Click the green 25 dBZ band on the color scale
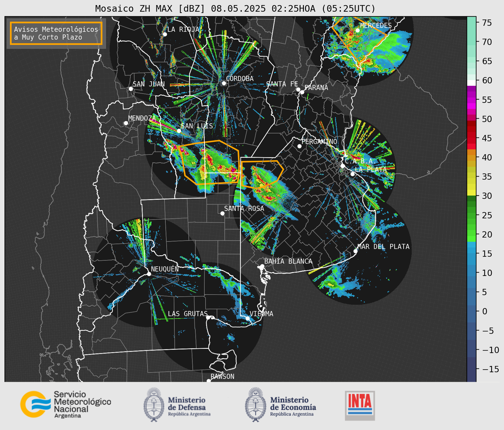 click(471, 215)
